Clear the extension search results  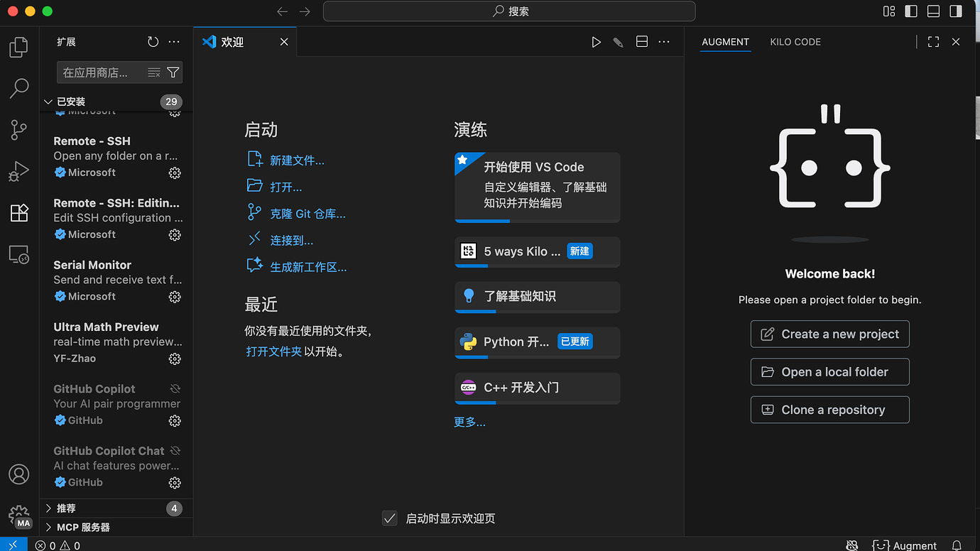point(153,72)
